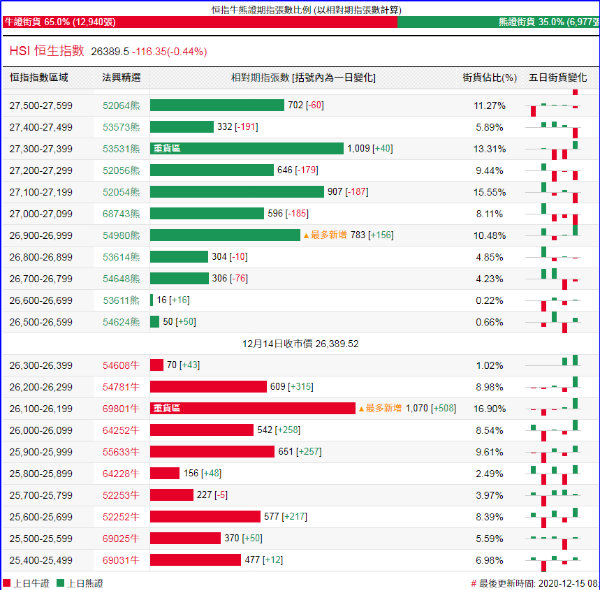
Task: Click the 重貨區 label on the red 26,100-26,199 bar
Action: point(167,408)
